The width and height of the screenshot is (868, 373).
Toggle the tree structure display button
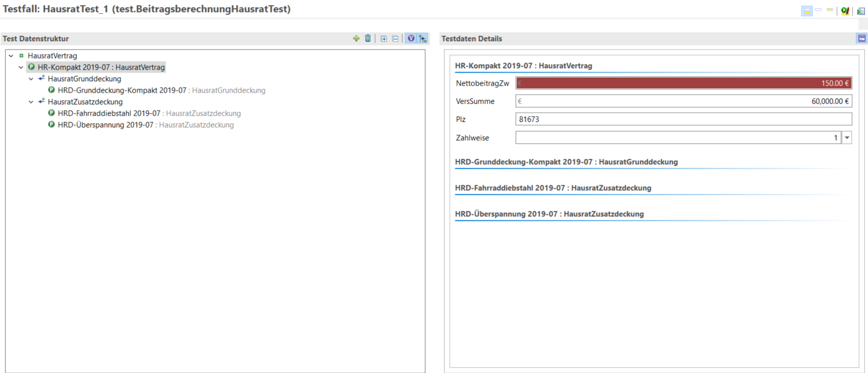tap(423, 39)
